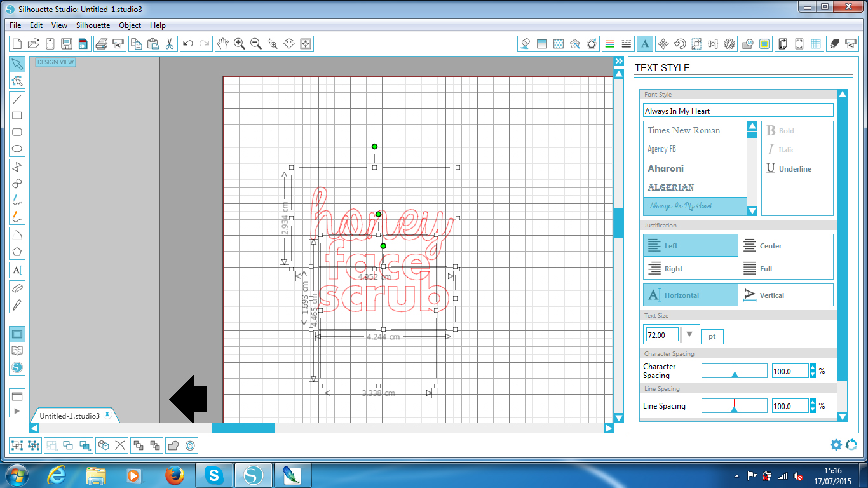Click the Zoom Out magnifier

255,44
